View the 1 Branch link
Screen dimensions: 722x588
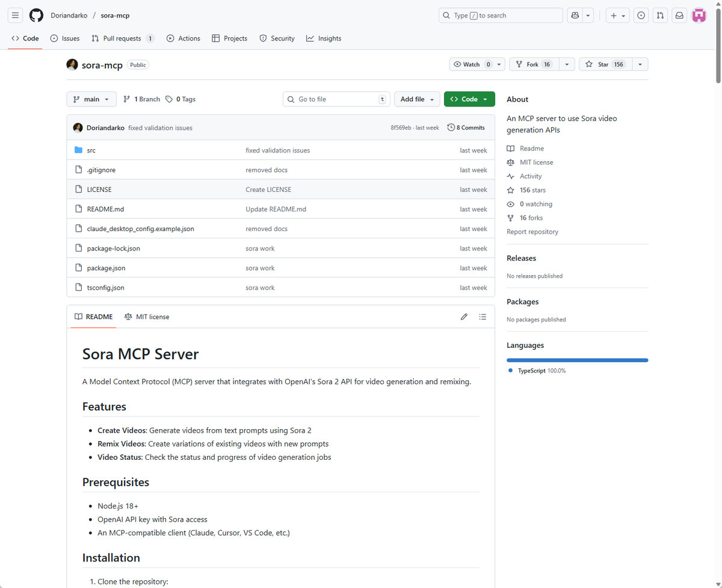click(x=141, y=99)
